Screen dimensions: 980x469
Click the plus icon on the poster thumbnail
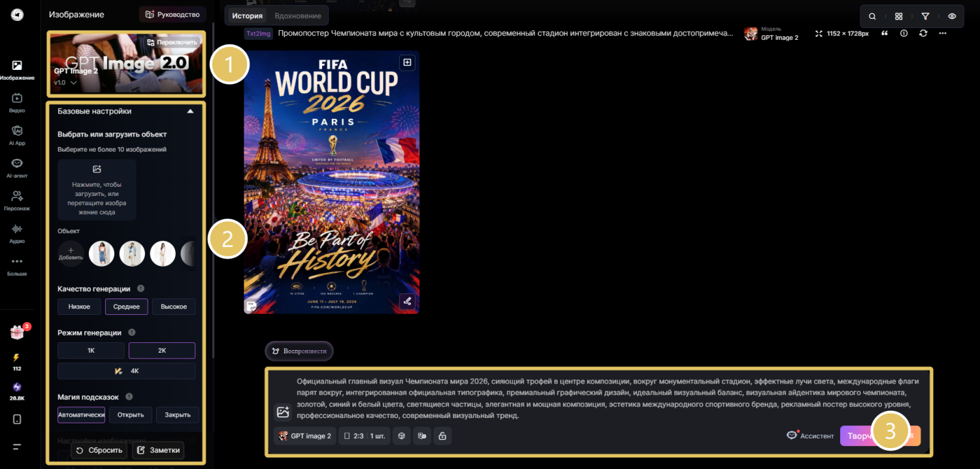click(407, 63)
